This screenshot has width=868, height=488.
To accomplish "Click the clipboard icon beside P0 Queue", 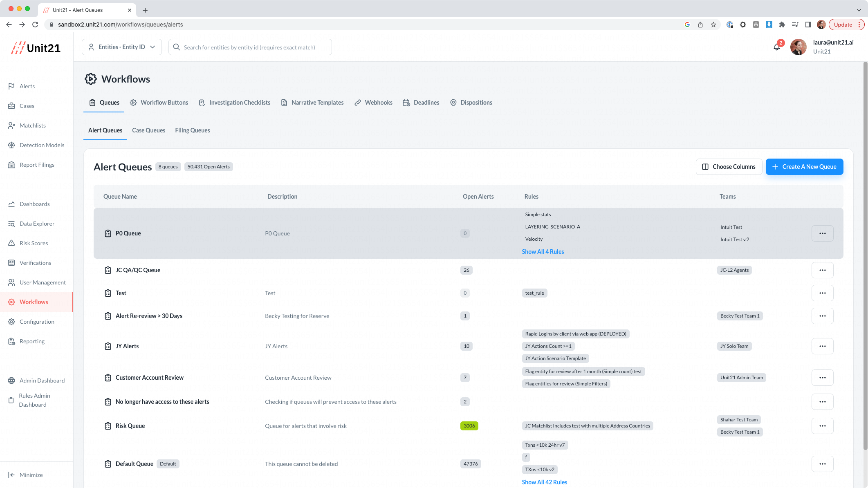I will (108, 233).
